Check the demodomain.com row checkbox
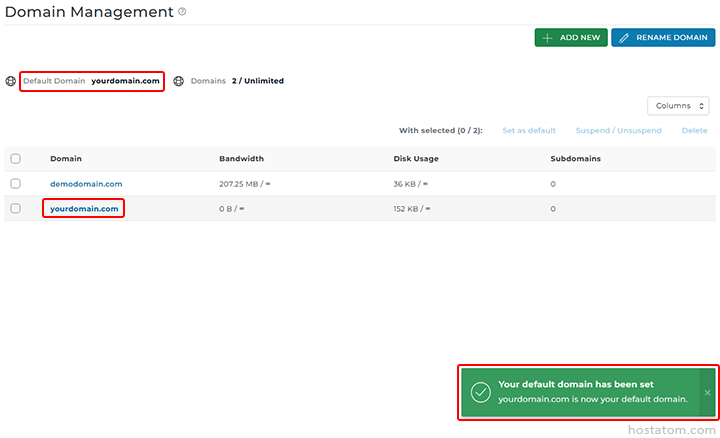This screenshot has height=438, width=720. click(x=15, y=184)
